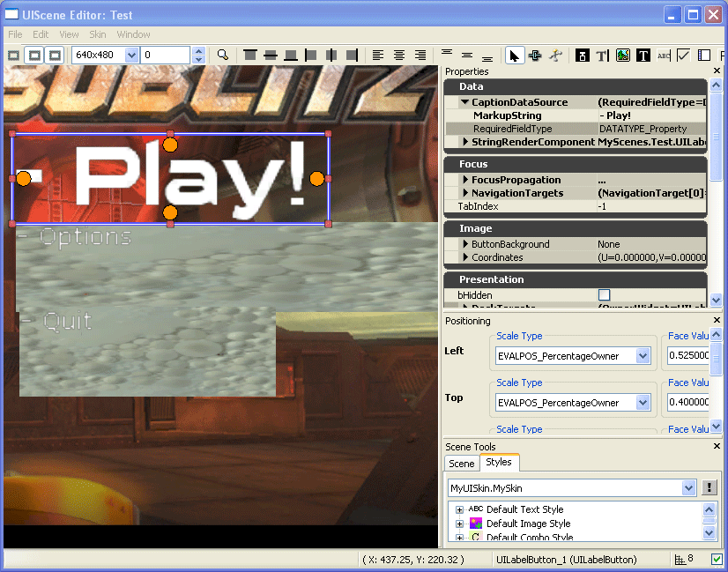Screen dimensions: 728x572
Task: Click the translate widget mode icon
Action: pos(536,55)
